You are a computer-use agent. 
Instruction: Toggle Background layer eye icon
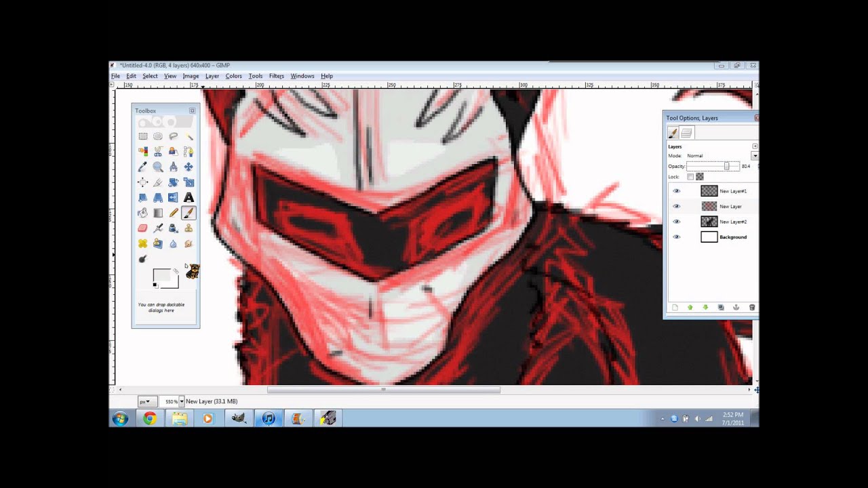click(x=676, y=237)
